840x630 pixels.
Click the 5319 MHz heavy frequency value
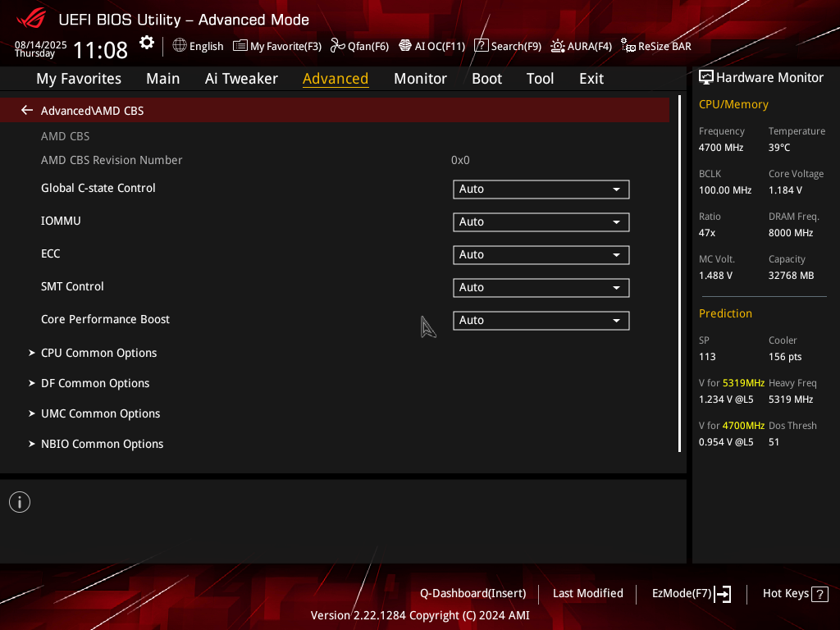[x=791, y=399]
